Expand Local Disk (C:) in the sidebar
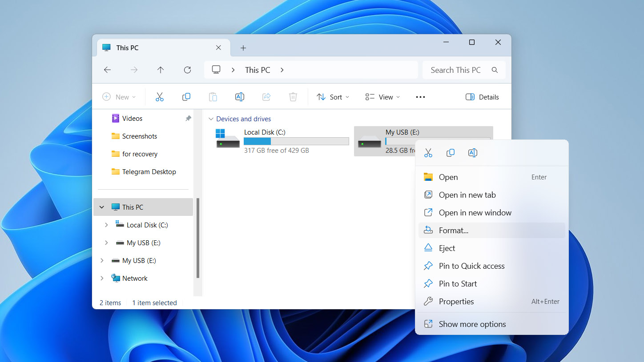The width and height of the screenshot is (644, 362). [x=106, y=225]
